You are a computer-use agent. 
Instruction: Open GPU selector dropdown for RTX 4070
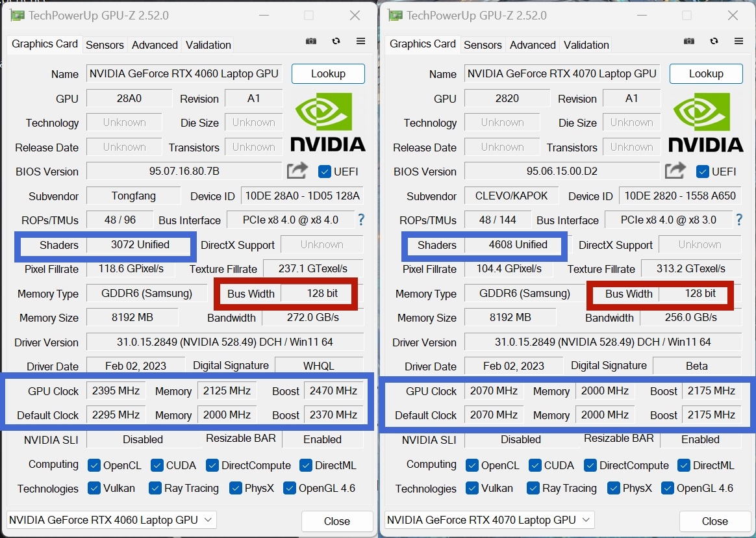point(489,520)
